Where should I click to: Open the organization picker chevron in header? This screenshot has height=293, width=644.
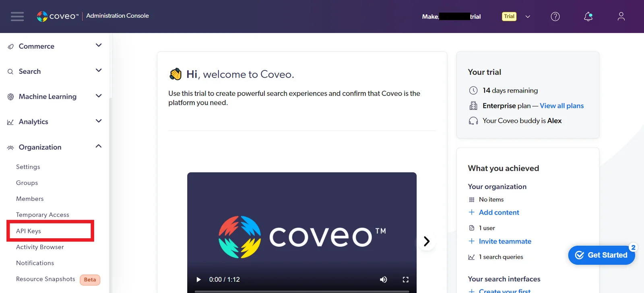tap(528, 17)
